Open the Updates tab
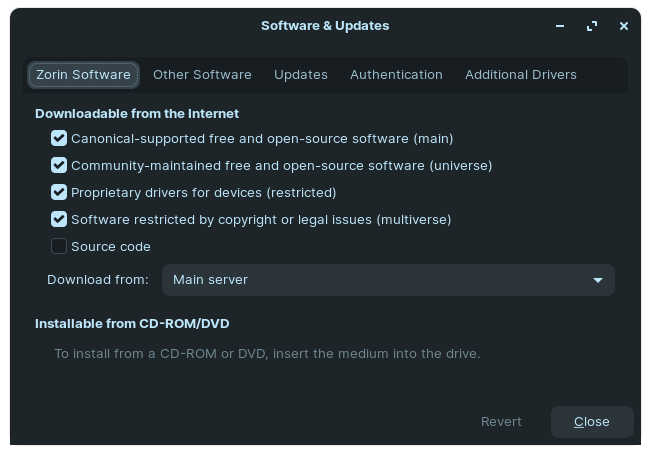Screen dimensions: 651x455 (x=301, y=75)
